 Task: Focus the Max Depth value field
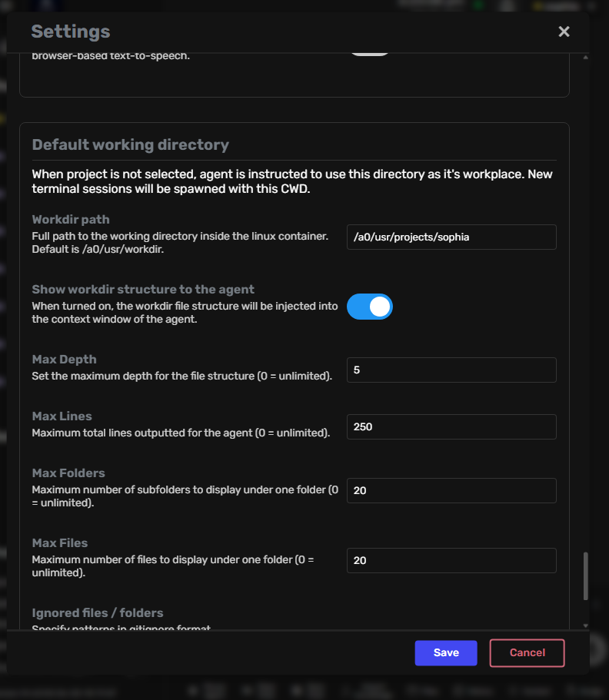click(451, 370)
